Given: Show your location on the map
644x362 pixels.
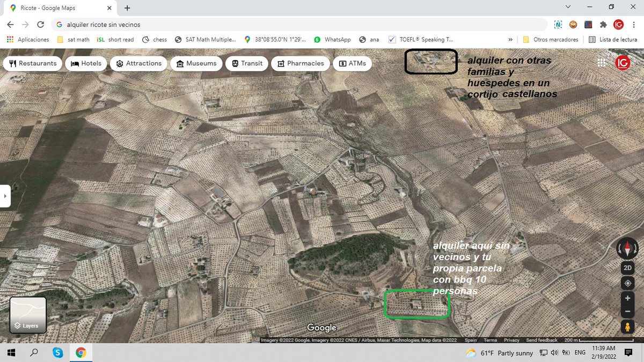Looking at the screenshot, I should tap(627, 283).
